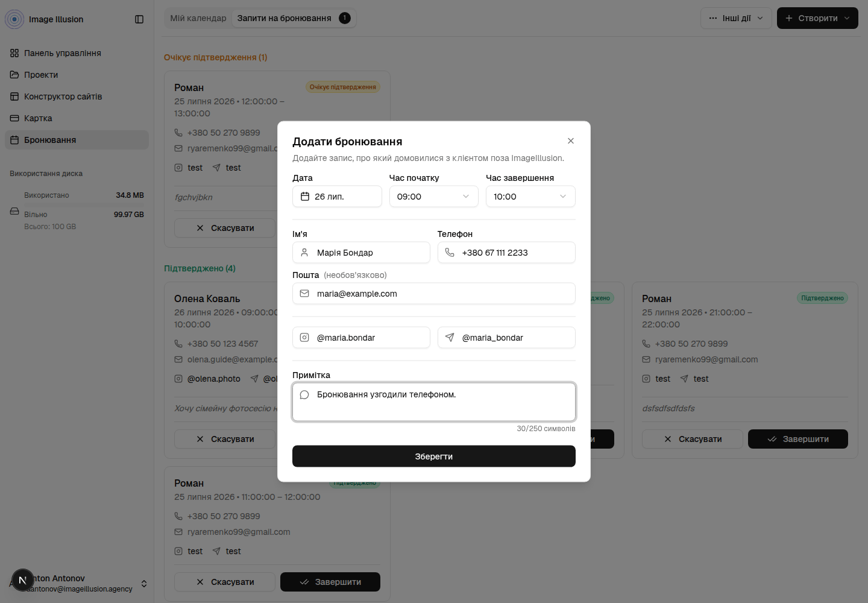
Task: Click Олена Коваль phone +380 50 123 4567
Action: click(222, 344)
